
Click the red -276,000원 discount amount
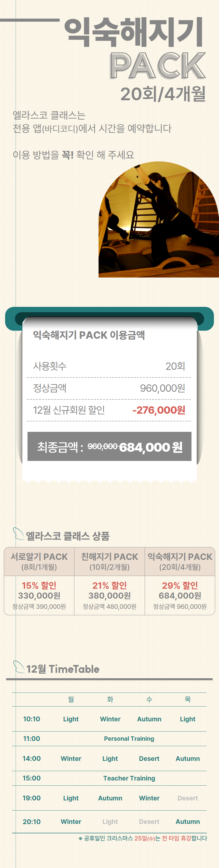159,410
